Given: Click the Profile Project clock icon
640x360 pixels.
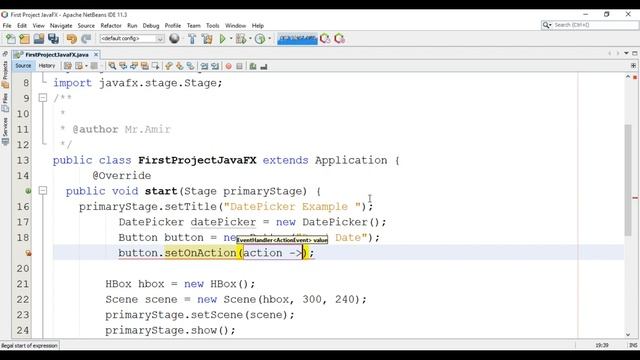Looking at the screenshot, I should (x=260, y=39).
